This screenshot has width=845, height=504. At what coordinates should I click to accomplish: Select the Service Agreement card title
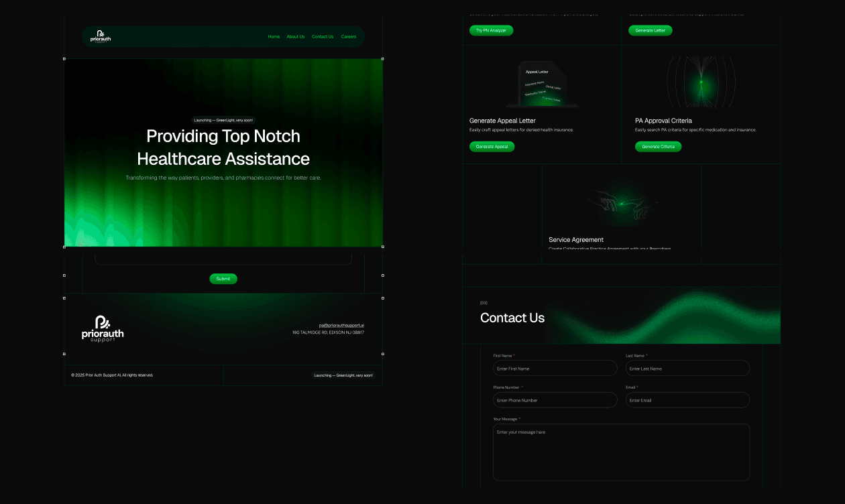click(x=576, y=239)
